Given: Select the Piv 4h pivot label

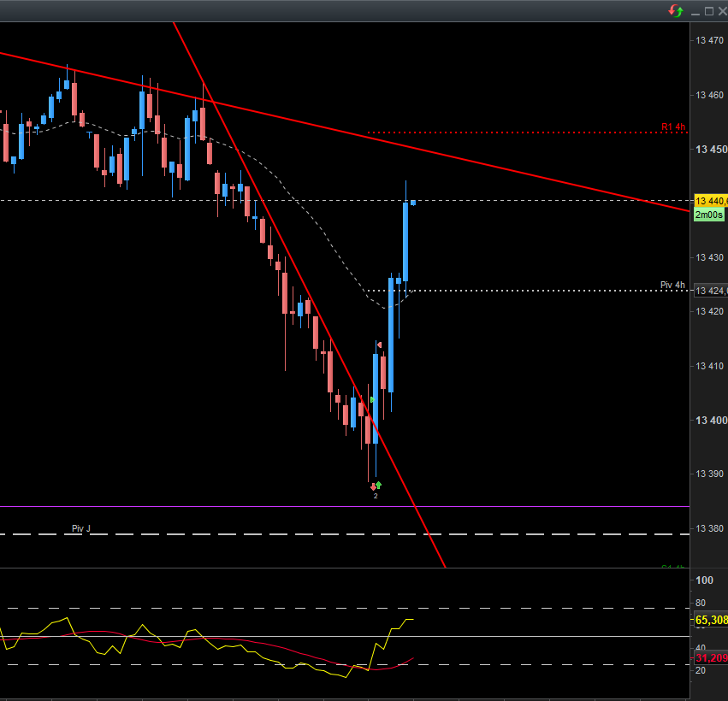Looking at the screenshot, I should click(672, 285).
